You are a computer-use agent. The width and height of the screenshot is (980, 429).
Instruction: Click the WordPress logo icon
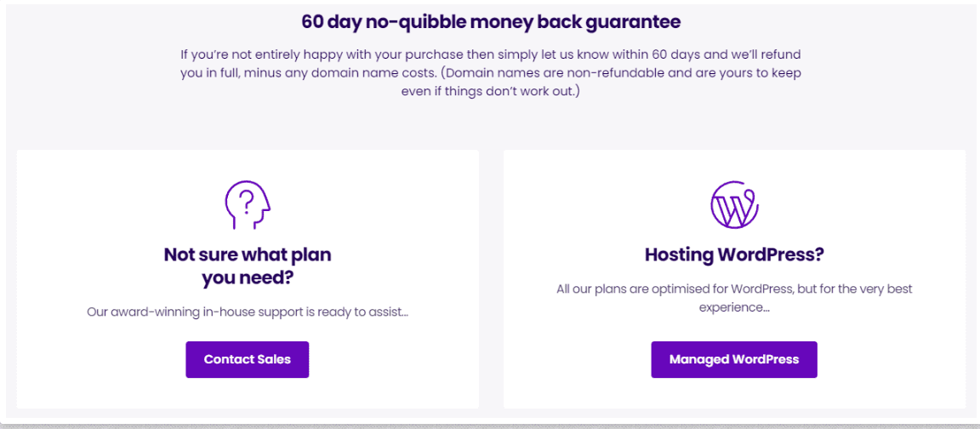pos(734,205)
